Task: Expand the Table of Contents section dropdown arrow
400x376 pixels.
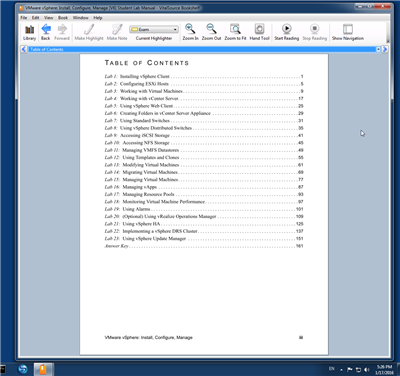Action: [x=378, y=49]
